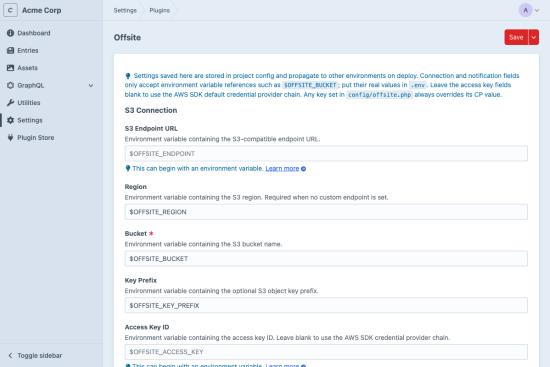Focus the Region input field
The image size is (550, 367).
(326, 212)
